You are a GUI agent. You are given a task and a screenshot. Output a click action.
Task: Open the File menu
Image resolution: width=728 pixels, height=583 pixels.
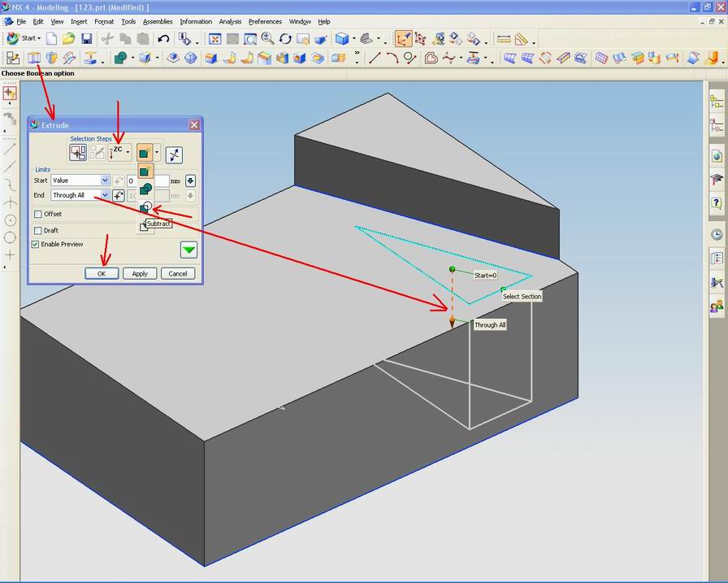click(x=21, y=21)
